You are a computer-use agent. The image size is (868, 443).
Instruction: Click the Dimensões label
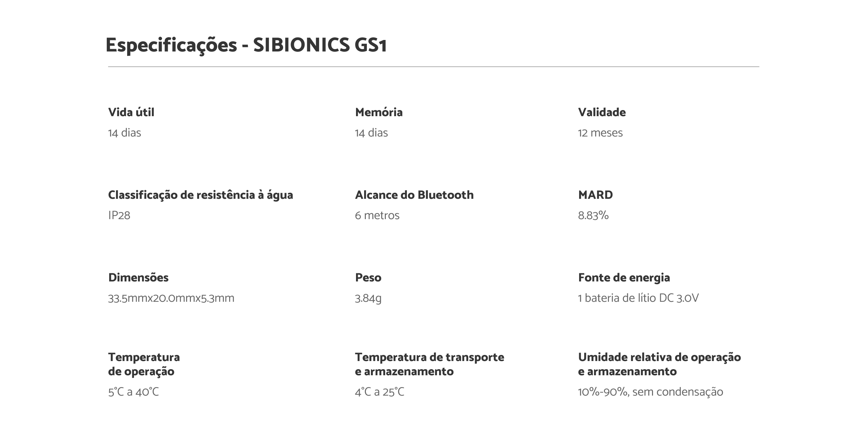138,278
